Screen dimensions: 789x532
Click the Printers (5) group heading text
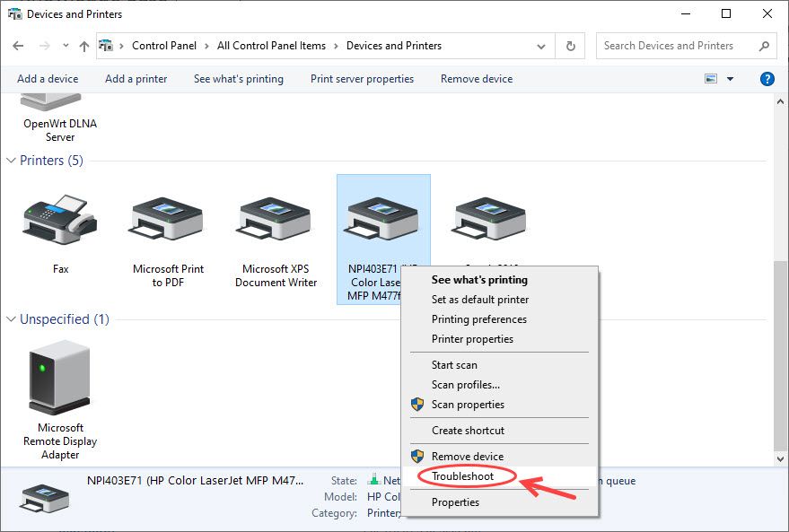click(x=51, y=161)
